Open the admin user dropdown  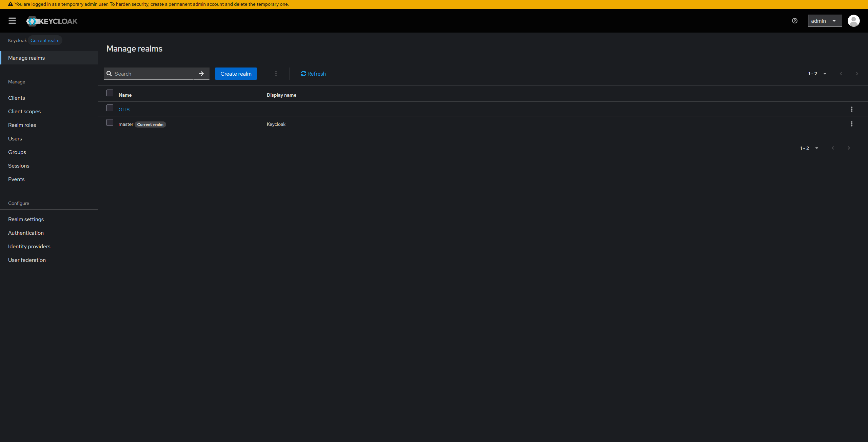pyautogui.click(x=825, y=21)
